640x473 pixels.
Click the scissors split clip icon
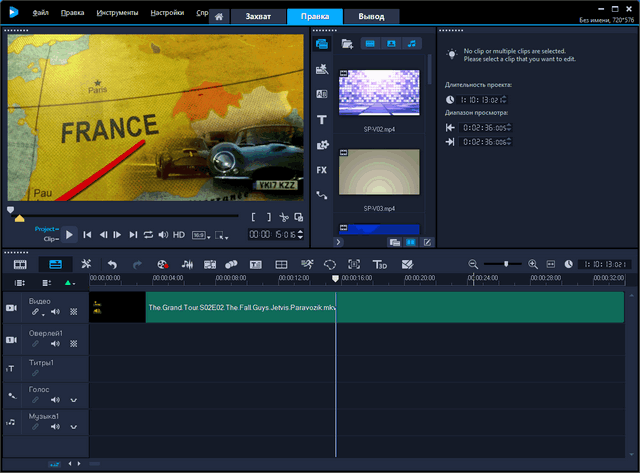coord(284,217)
